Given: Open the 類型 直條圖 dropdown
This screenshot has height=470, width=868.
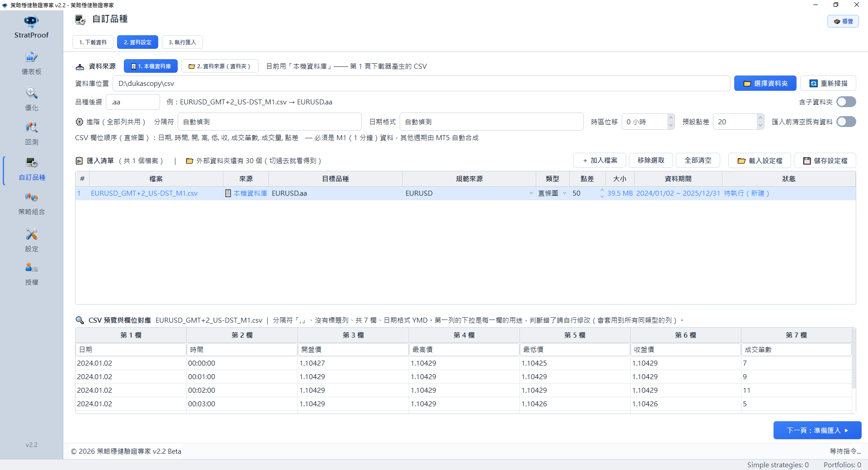Looking at the screenshot, I should tap(552, 193).
